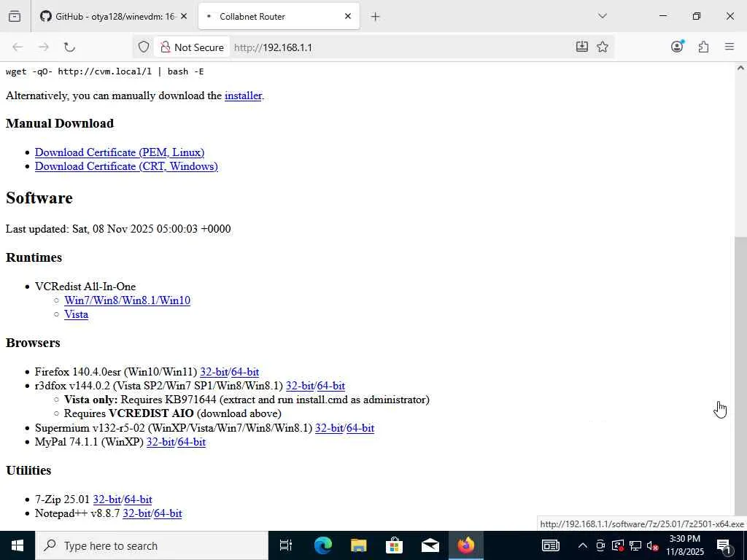Download MyPal 74.1.1 32-bit
This screenshot has height=560, width=747.
click(160, 442)
